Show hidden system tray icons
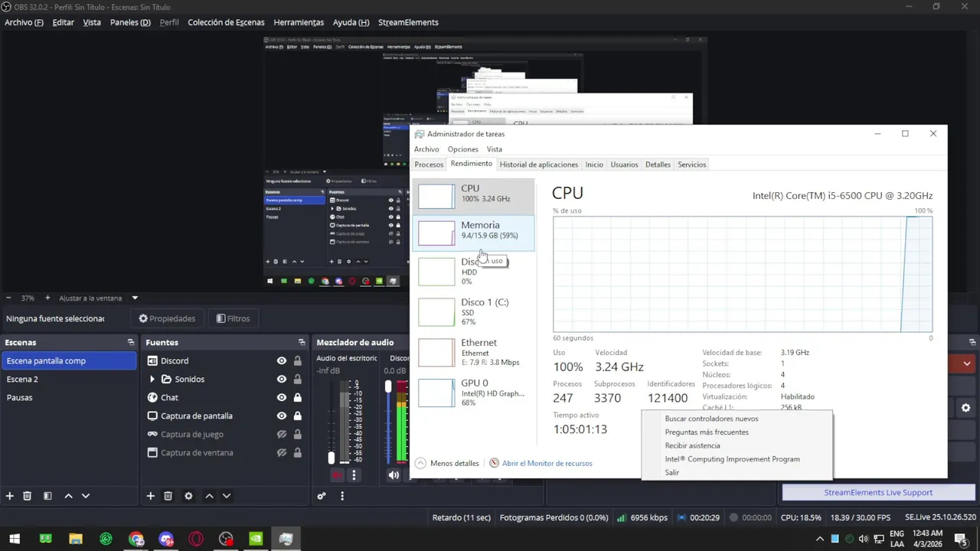The image size is (980, 551). [820, 539]
